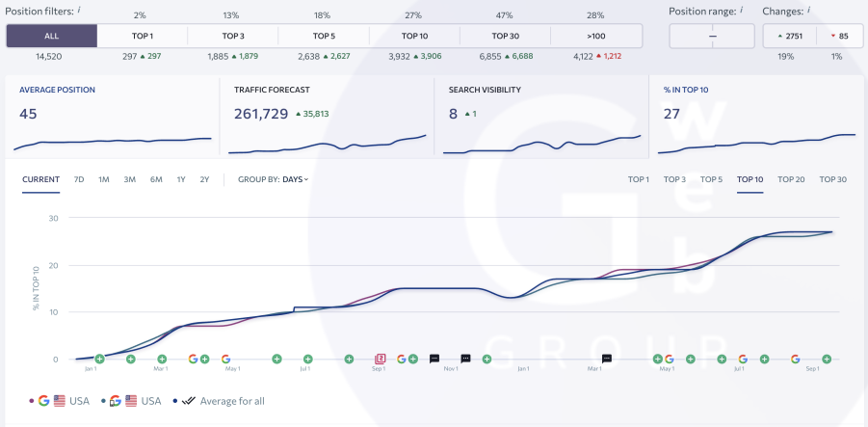Select the 3M time range
The height and width of the screenshot is (427, 868).
129,179
